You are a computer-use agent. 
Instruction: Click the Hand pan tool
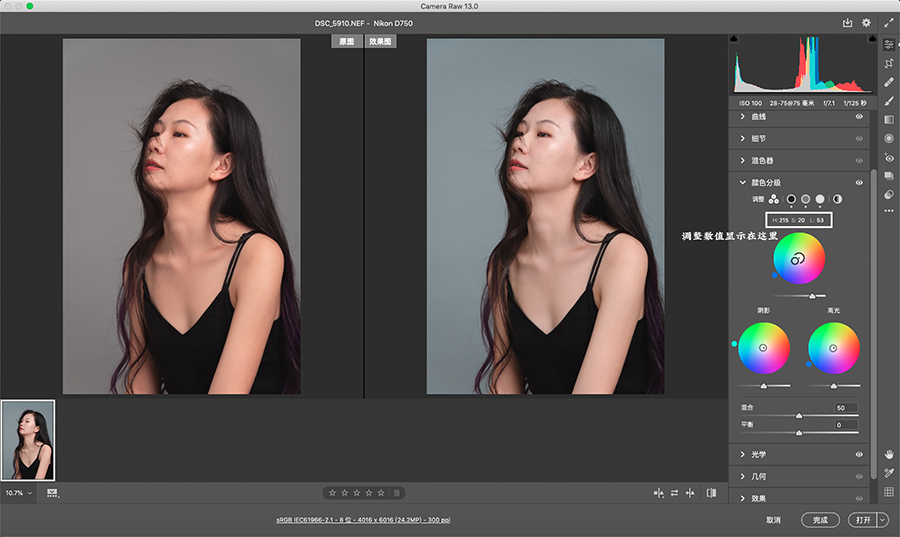point(888,454)
